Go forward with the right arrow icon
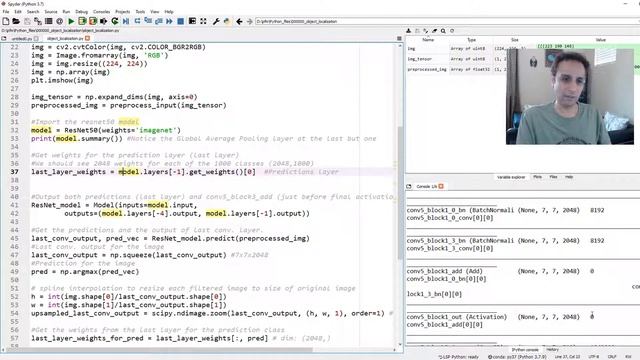The height and width of the screenshot is (360, 640). click(x=249, y=21)
